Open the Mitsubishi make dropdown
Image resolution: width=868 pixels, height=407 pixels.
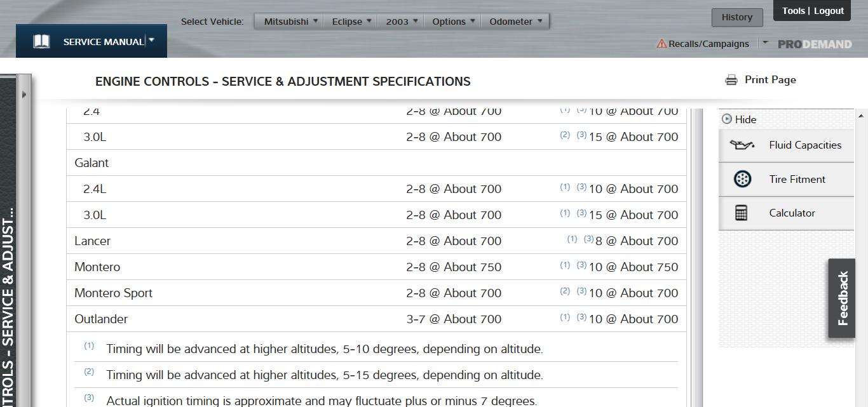point(291,22)
